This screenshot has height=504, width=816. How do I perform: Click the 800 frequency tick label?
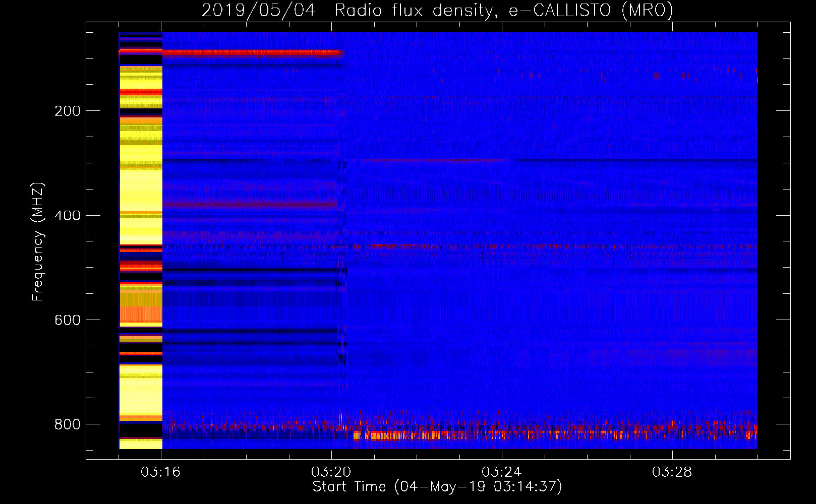pos(68,424)
